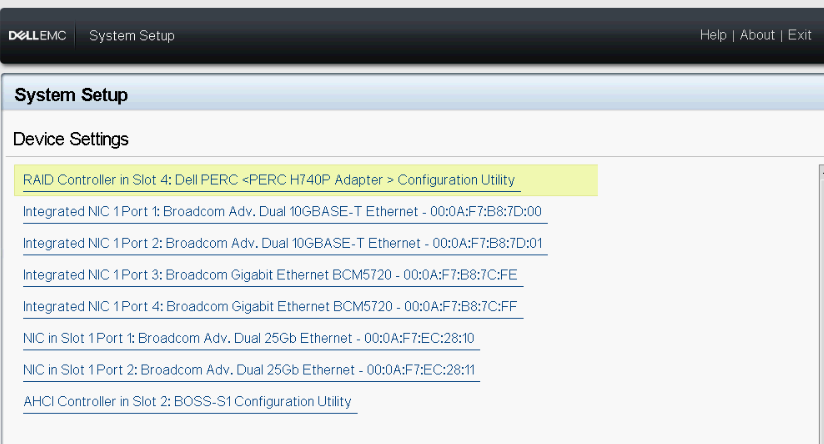824x444 pixels.
Task: Click the Dell EMC logo
Action: click(x=38, y=36)
